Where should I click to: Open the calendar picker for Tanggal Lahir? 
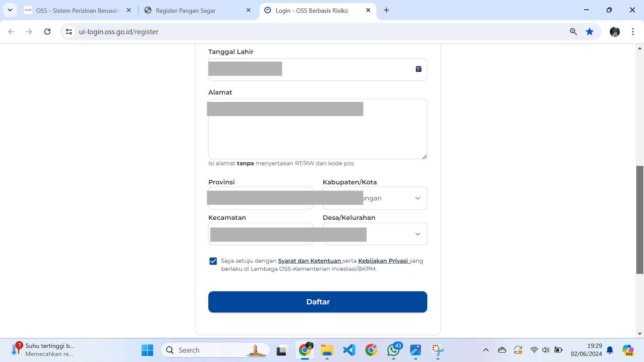(x=418, y=69)
